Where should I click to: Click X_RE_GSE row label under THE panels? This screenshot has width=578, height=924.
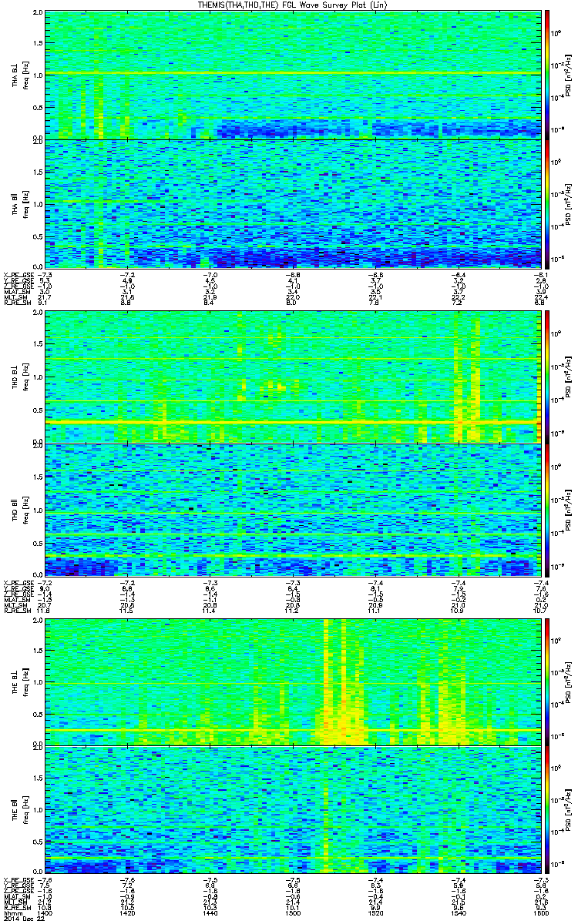[17, 880]
